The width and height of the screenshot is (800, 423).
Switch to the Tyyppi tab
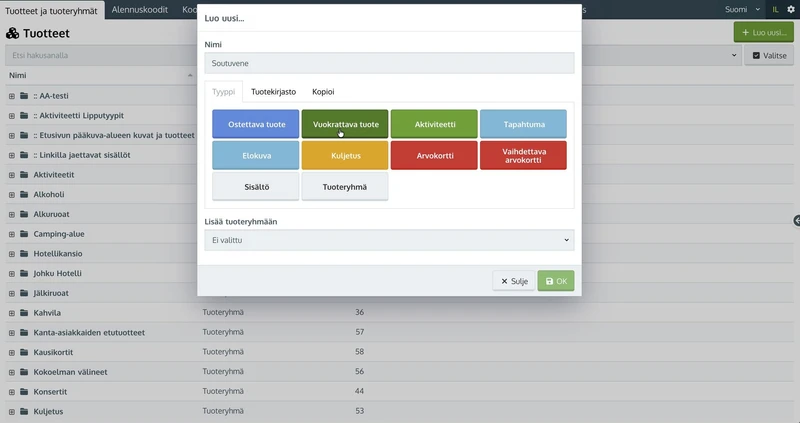click(223, 92)
